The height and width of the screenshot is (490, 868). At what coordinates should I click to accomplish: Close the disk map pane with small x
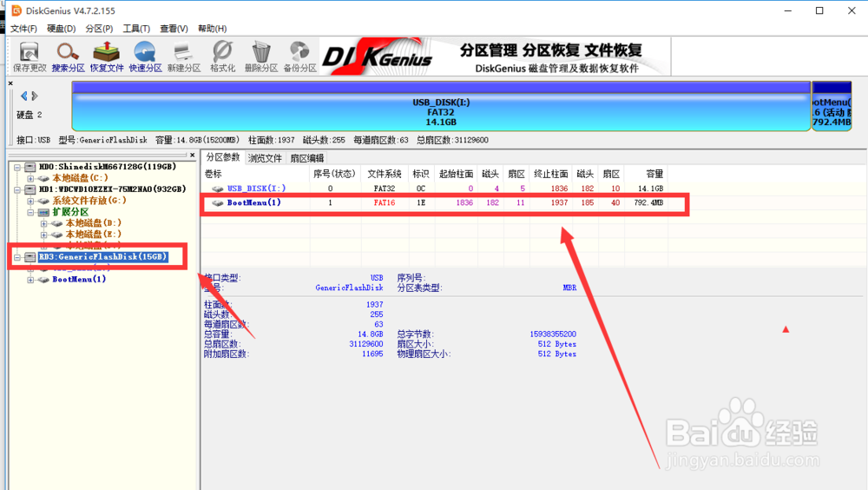[10, 83]
